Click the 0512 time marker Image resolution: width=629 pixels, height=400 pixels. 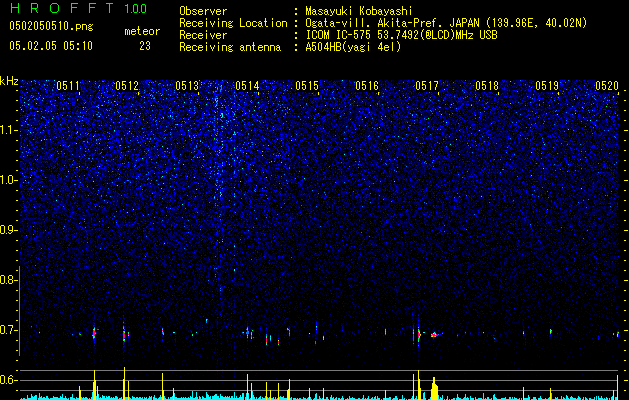point(127,86)
